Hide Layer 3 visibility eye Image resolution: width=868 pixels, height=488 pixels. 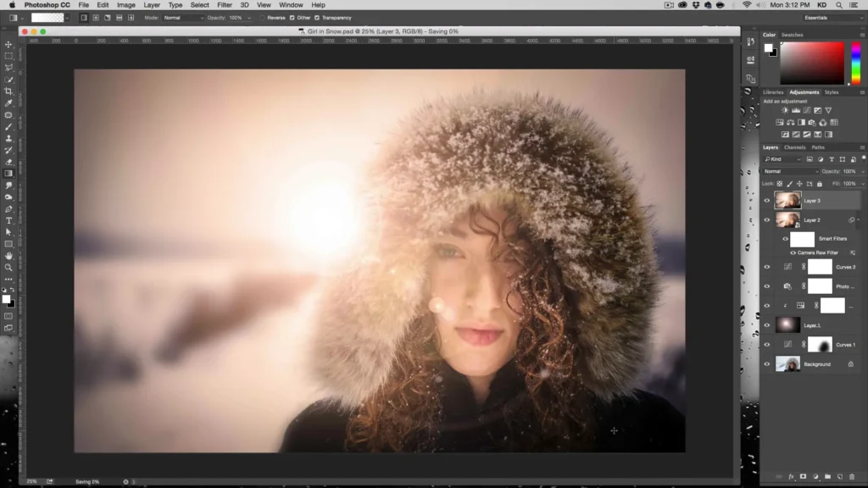[x=767, y=201]
